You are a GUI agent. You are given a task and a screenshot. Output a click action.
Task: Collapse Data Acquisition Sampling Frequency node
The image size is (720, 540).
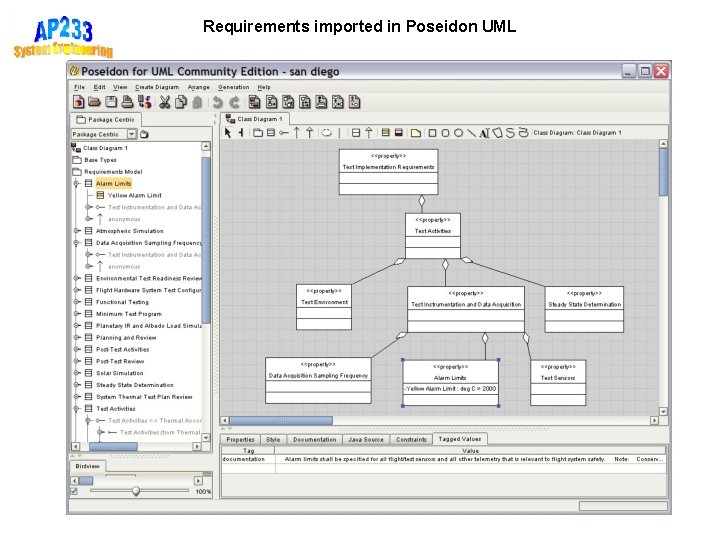click(x=77, y=243)
